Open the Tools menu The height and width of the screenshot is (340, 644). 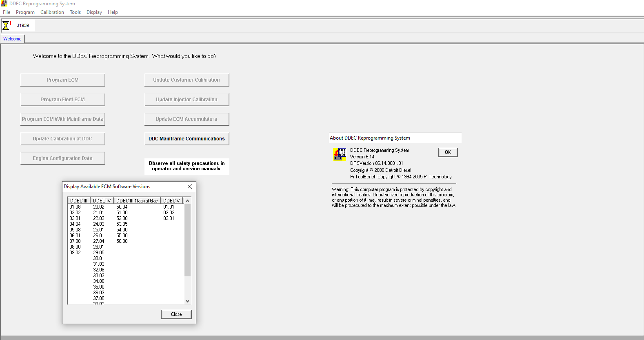[x=75, y=12]
